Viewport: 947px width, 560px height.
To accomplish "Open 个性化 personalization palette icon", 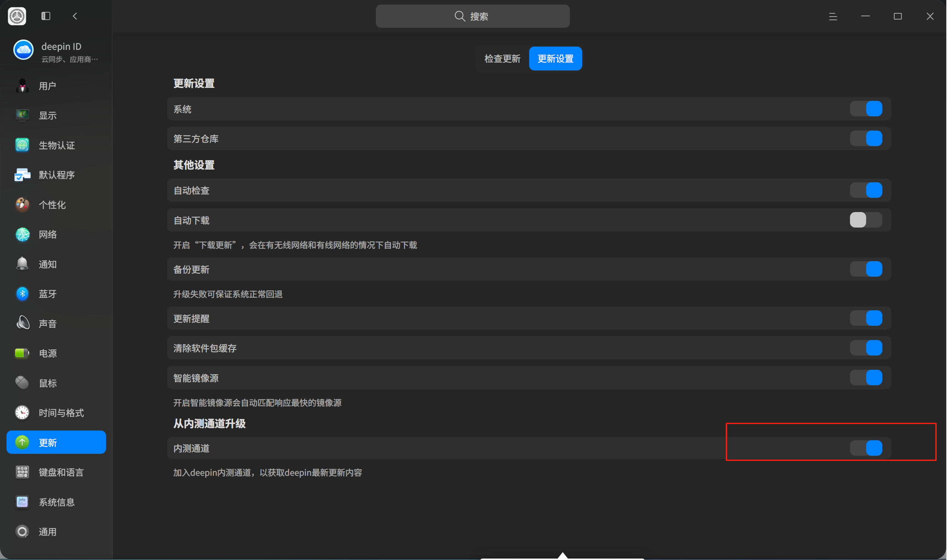I will [x=22, y=205].
